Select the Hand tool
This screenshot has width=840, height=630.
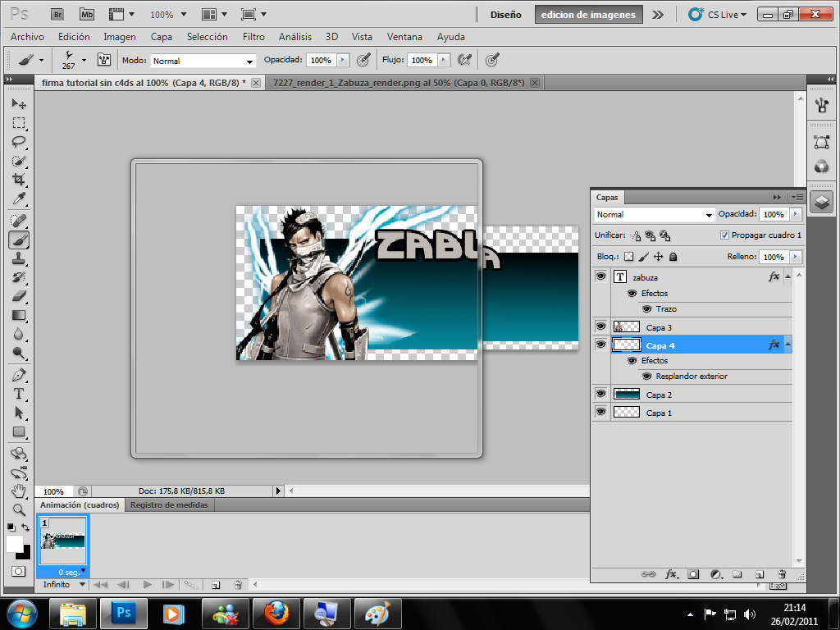coord(19,491)
